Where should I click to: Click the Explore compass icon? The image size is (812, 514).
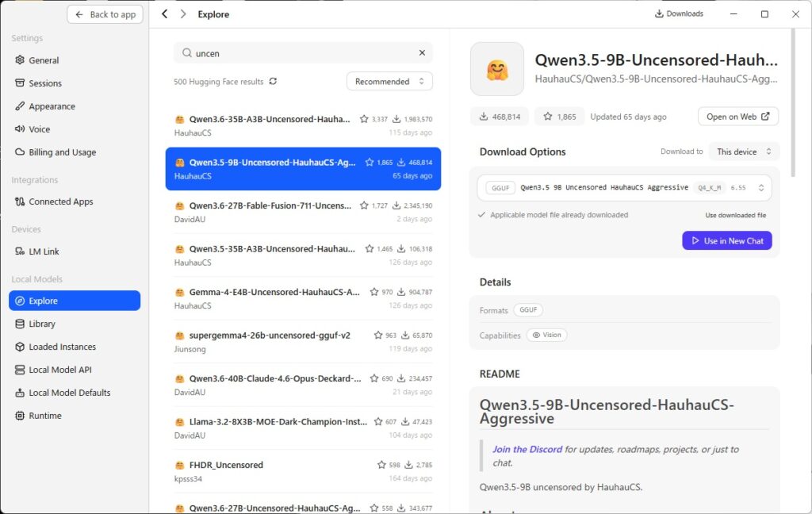[x=20, y=301]
